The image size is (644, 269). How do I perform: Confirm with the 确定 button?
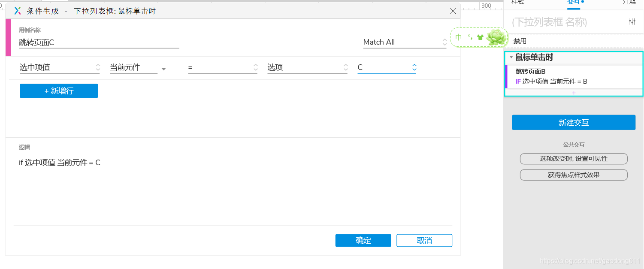363,241
